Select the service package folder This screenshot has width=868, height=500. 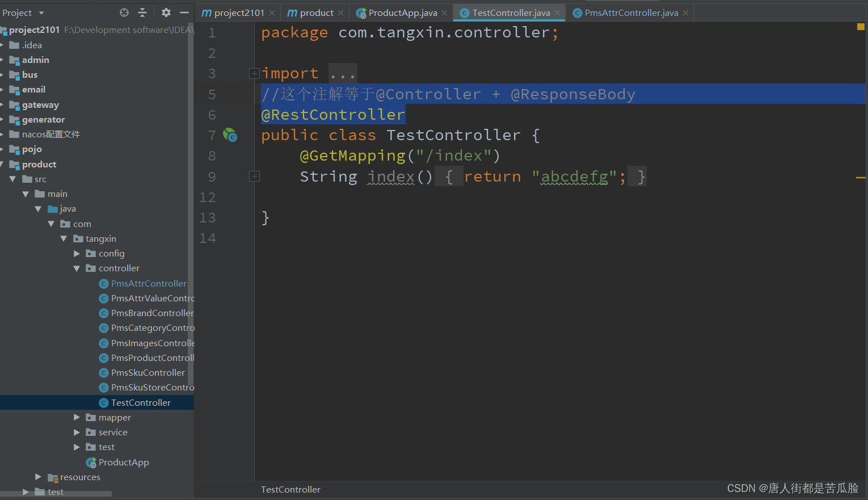(x=113, y=432)
